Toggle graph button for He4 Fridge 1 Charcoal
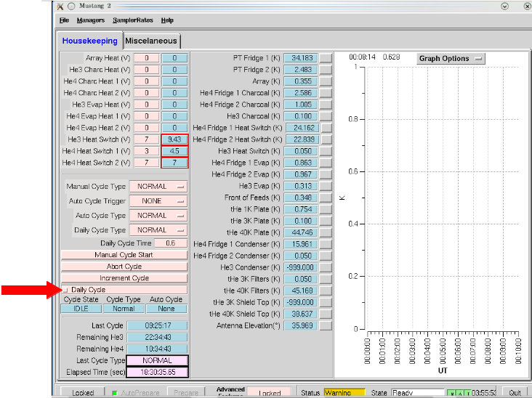The image size is (532, 398). pos(326,93)
